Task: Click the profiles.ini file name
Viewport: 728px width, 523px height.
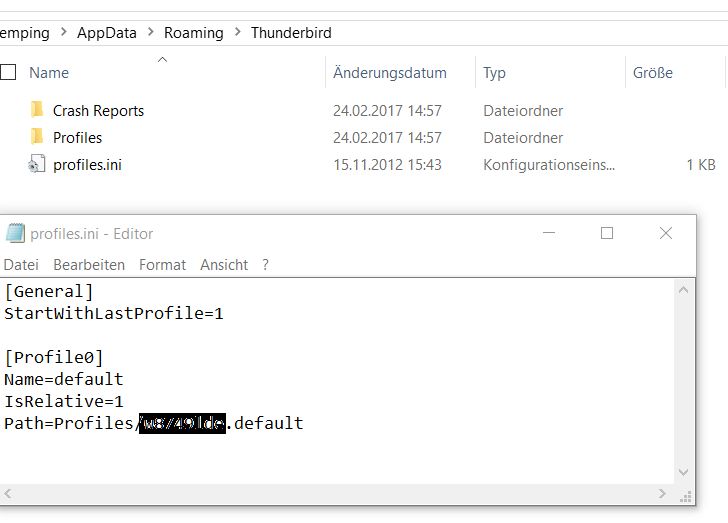Action: point(87,165)
